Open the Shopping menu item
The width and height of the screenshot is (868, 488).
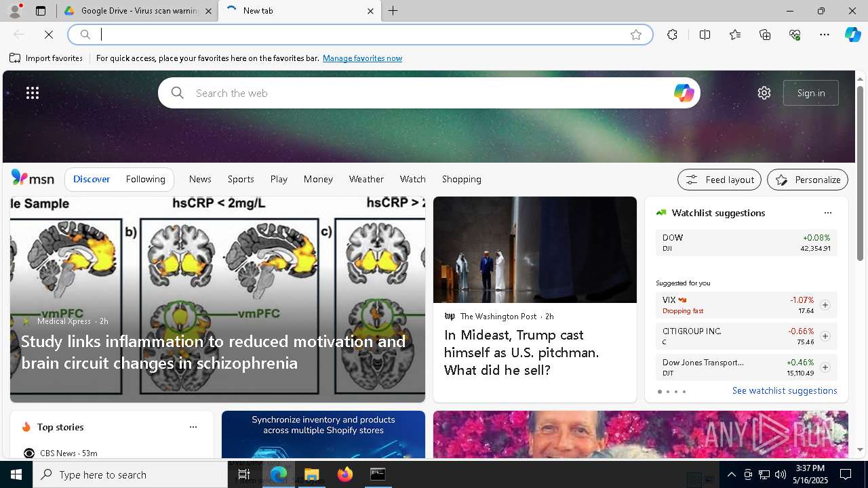click(x=462, y=179)
